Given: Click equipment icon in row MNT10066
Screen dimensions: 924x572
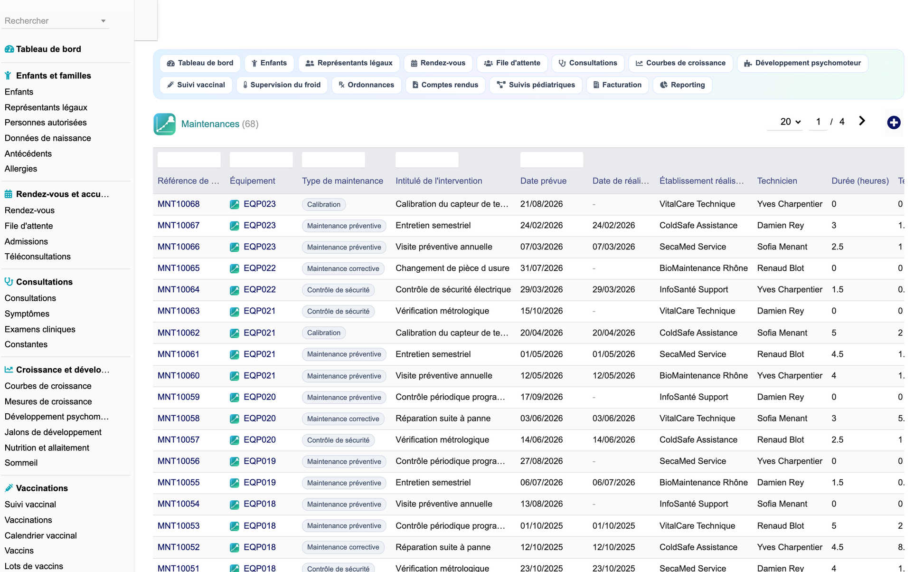Looking at the screenshot, I should tap(235, 247).
